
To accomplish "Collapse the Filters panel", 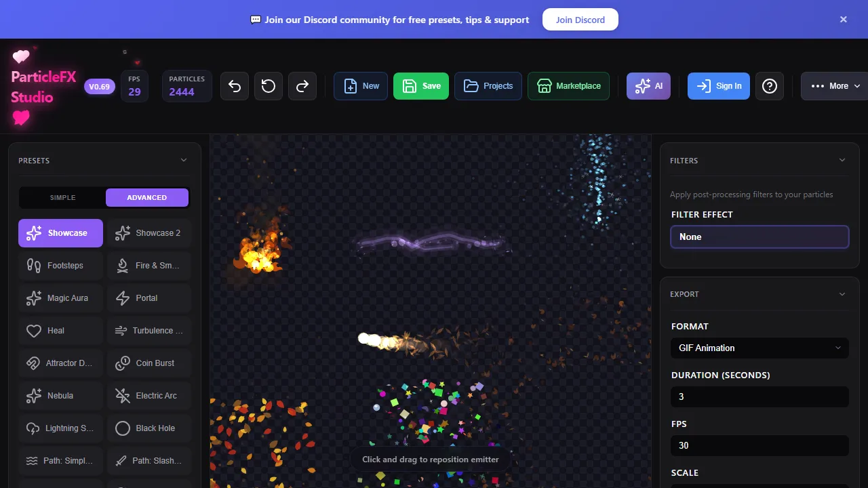I will tap(842, 160).
